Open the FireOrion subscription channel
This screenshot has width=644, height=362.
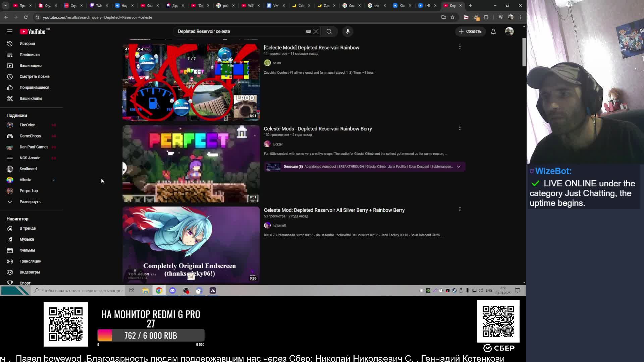coord(27,125)
